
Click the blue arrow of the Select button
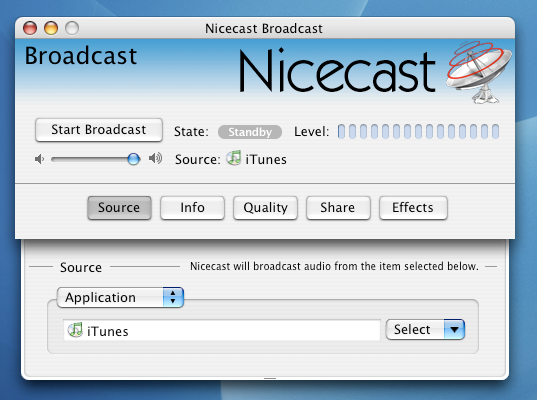pyautogui.click(x=454, y=329)
